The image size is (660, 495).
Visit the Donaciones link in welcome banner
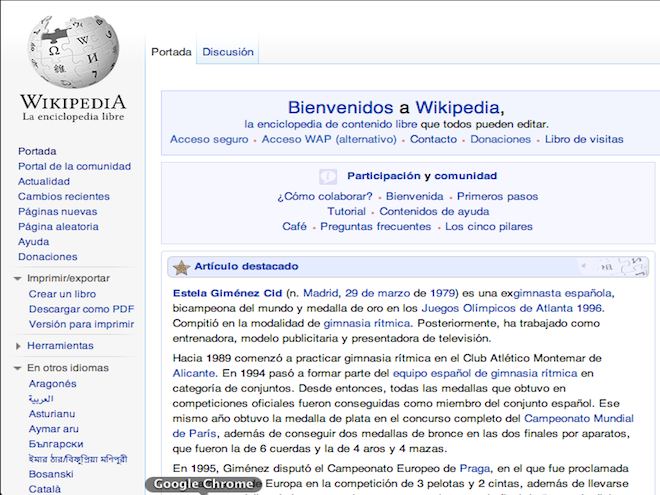[500, 140]
